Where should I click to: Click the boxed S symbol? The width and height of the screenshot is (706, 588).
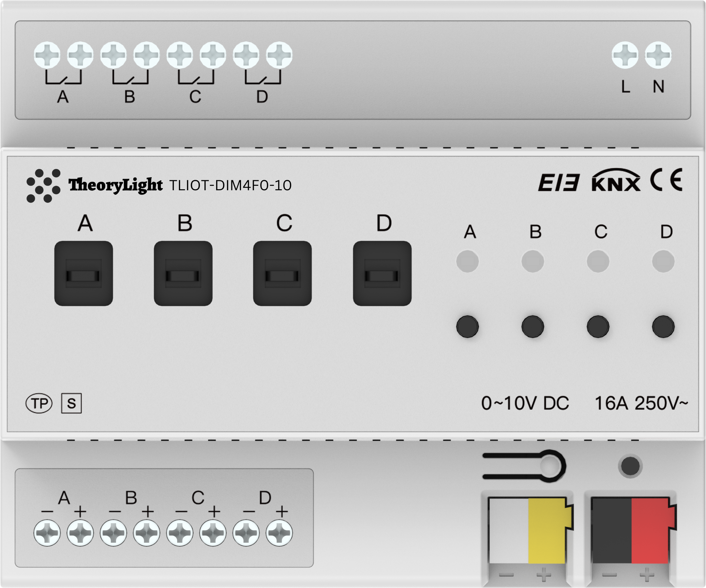[71, 403]
